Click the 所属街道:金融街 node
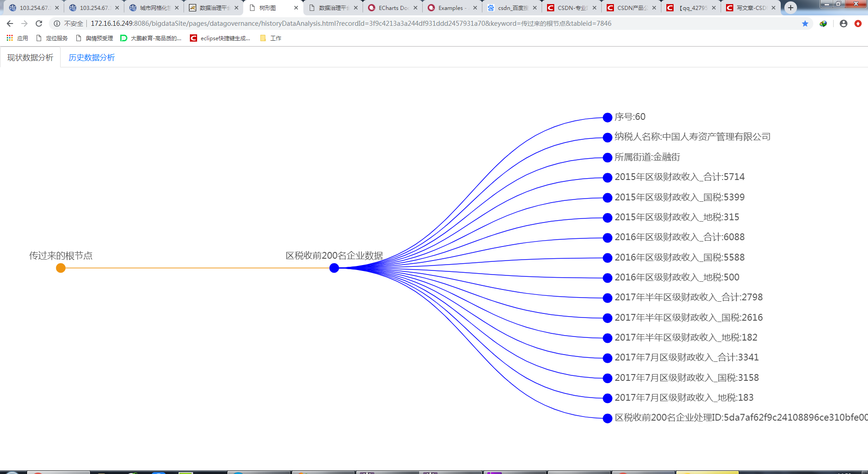This screenshot has width=868, height=474. [608, 158]
